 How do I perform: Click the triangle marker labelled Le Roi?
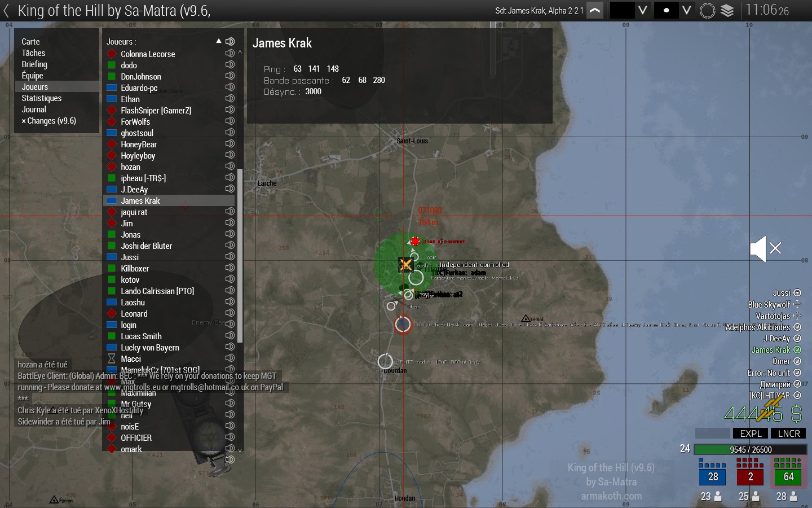click(x=526, y=319)
